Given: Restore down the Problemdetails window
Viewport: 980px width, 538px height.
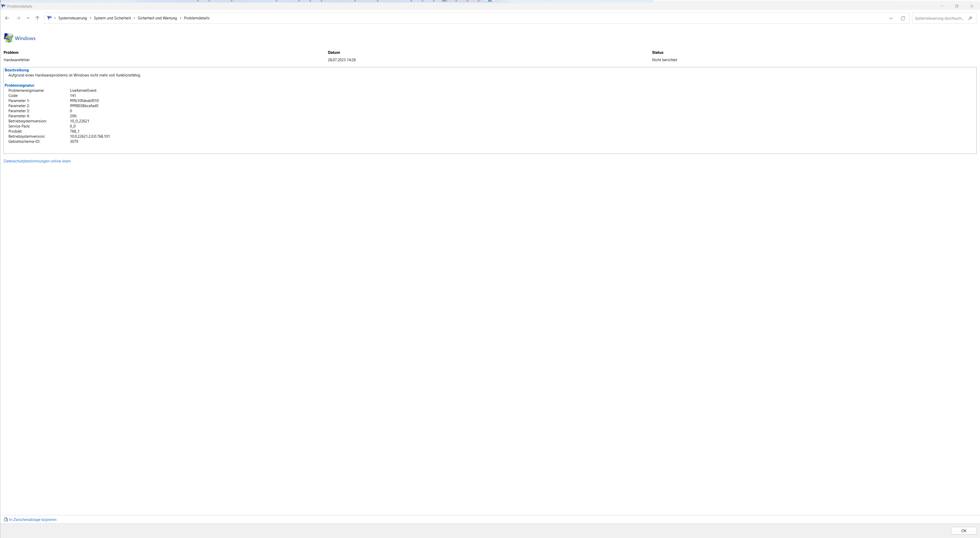Looking at the screenshot, I should 957,6.
